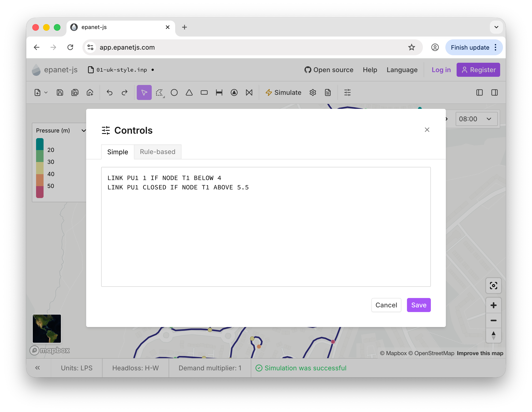This screenshot has height=412, width=532.
Task: Expand the new file options chevron
Action: (x=46, y=92)
